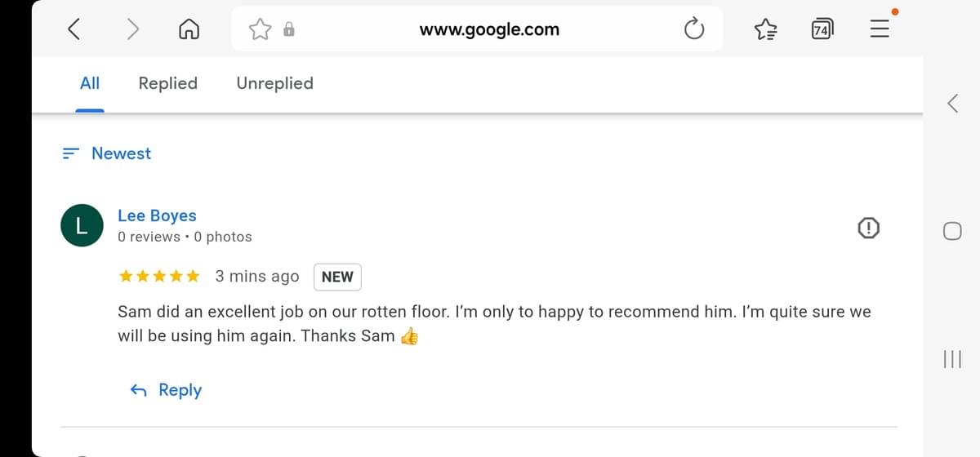
Task: Switch to the All reviews tab
Action: pos(90,83)
